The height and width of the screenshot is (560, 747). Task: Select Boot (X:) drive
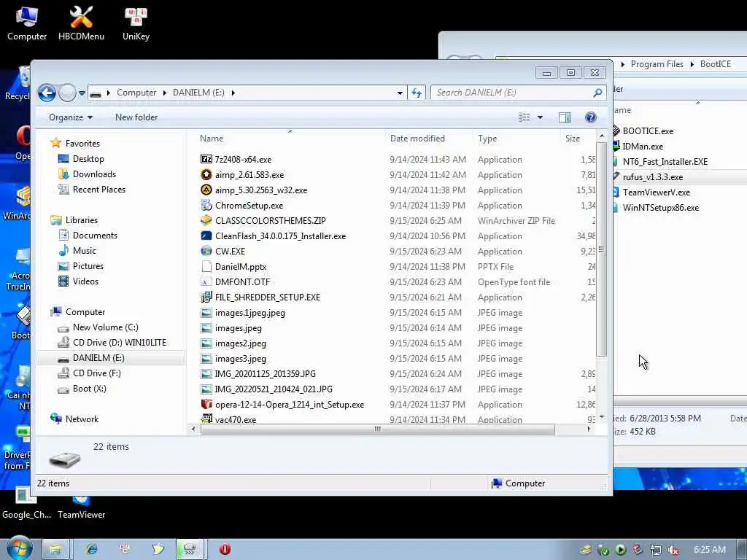[89, 389]
